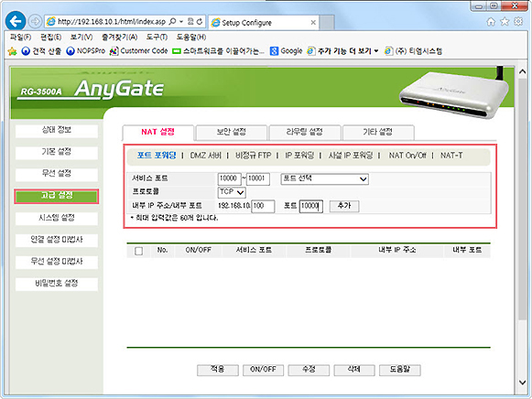Select the NAT On/Off sub-menu link

coord(407,156)
